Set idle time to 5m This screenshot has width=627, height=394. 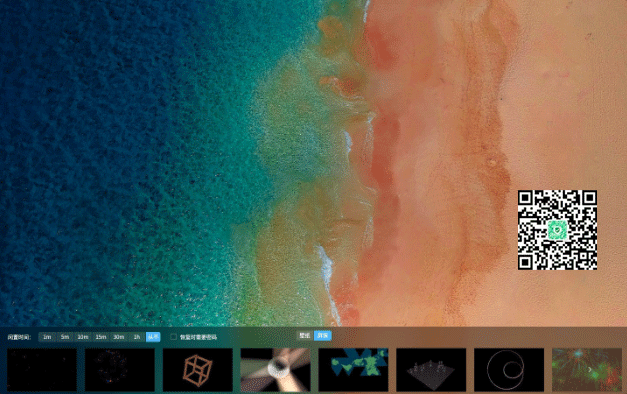point(65,337)
